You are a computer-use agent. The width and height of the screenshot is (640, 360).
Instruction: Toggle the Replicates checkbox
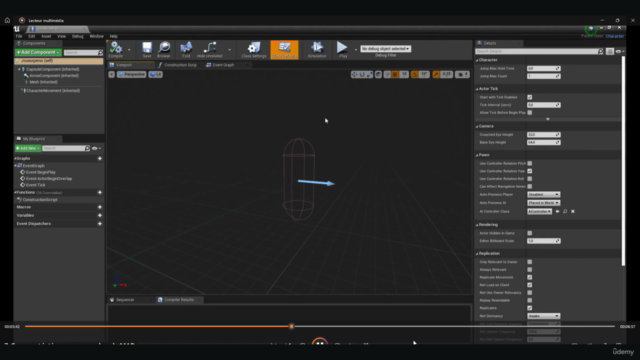[530, 308]
